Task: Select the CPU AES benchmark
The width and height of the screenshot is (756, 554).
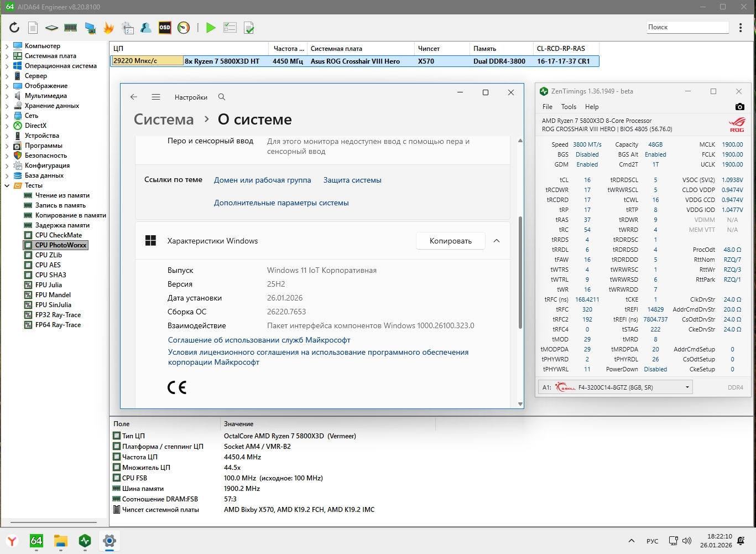Action: click(48, 265)
